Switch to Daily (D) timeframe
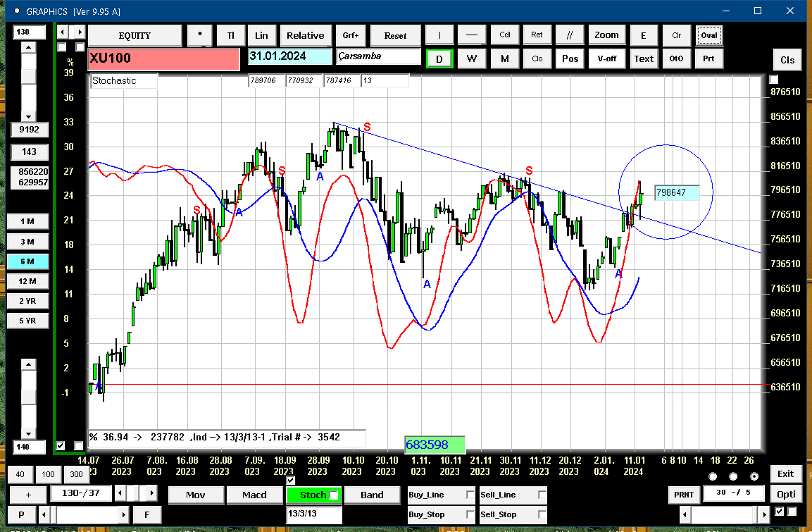Image resolution: width=812 pixels, height=532 pixels. click(x=439, y=58)
